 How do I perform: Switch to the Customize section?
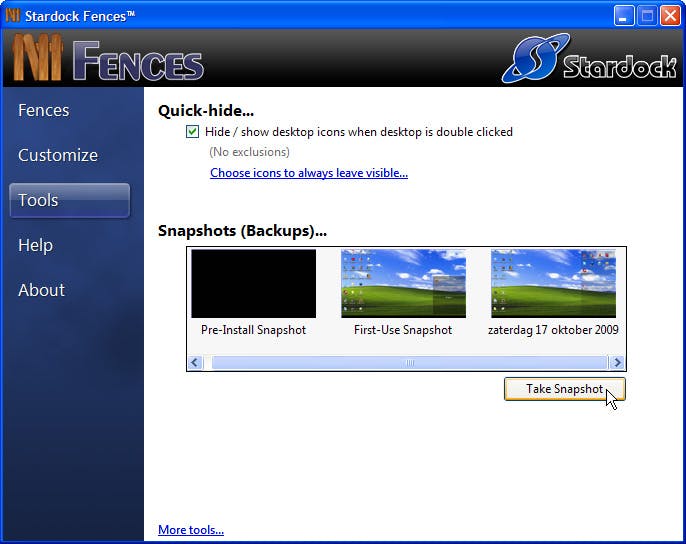[58, 155]
